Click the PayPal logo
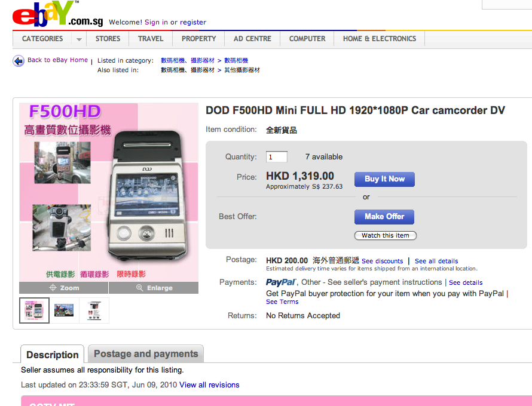Image resolution: width=532 pixels, height=406 pixels. [x=282, y=282]
